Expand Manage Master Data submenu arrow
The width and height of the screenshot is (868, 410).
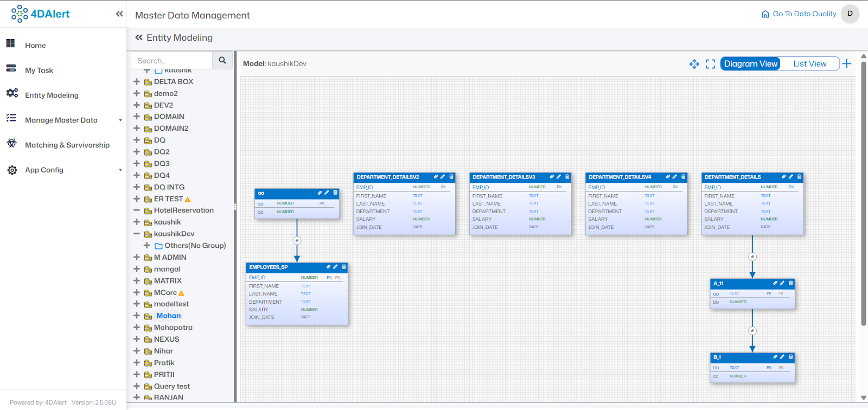coord(120,120)
